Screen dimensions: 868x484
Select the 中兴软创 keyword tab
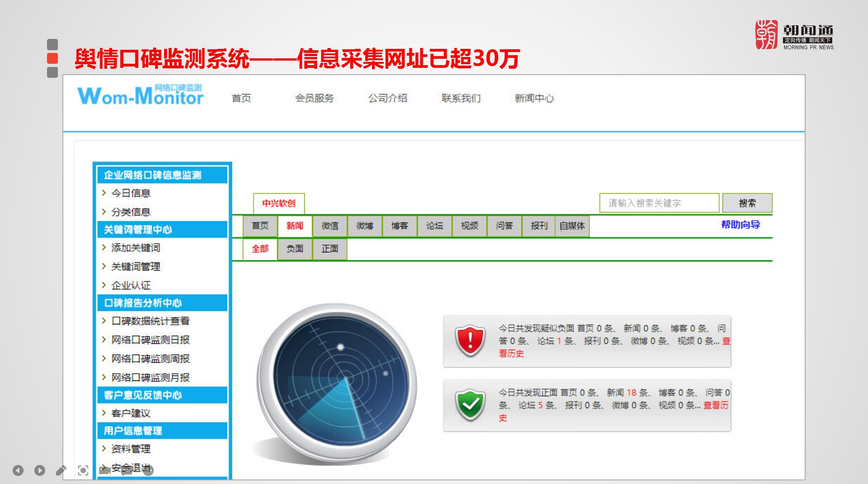click(279, 204)
